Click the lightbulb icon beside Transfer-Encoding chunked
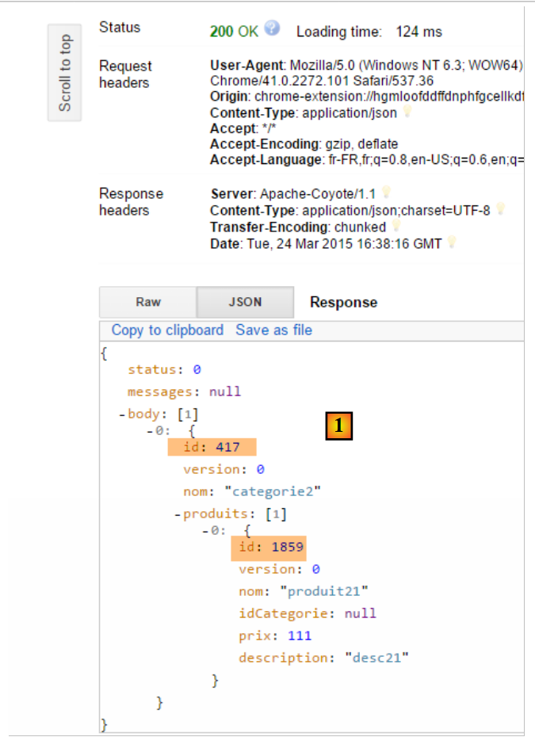Image resolution: width=535 pixels, height=756 pixels. 396,227
